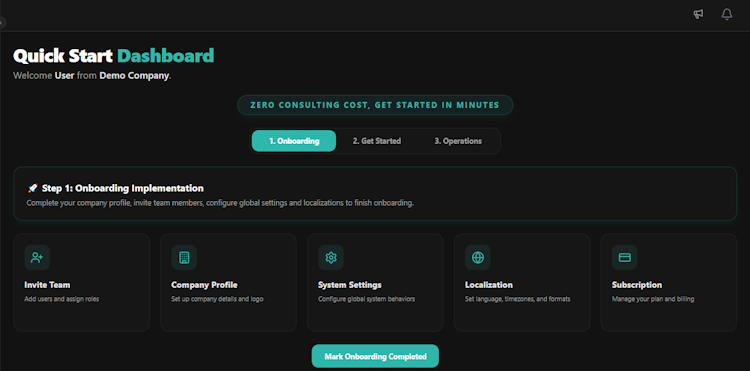Click the Step 1 Onboarding Implementation panel

(x=375, y=194)
